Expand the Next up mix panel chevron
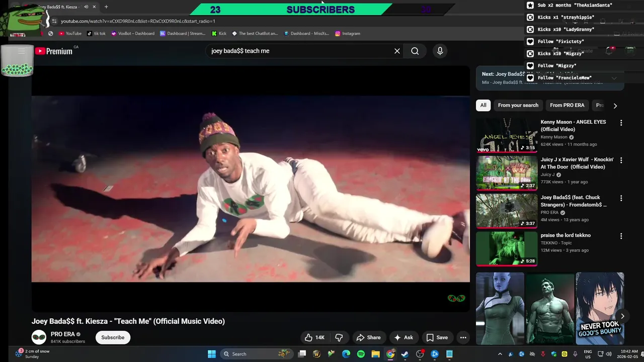 click(x=614, y=78)
